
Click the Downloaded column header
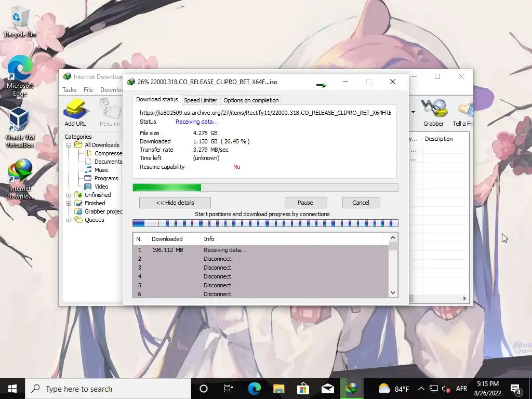[175, 239]
